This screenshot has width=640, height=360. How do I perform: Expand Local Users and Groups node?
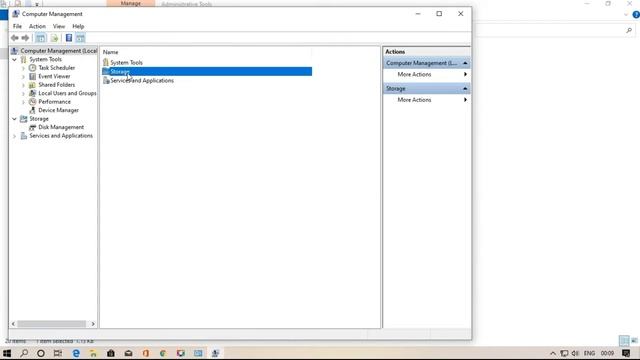[x=23, y=93]
